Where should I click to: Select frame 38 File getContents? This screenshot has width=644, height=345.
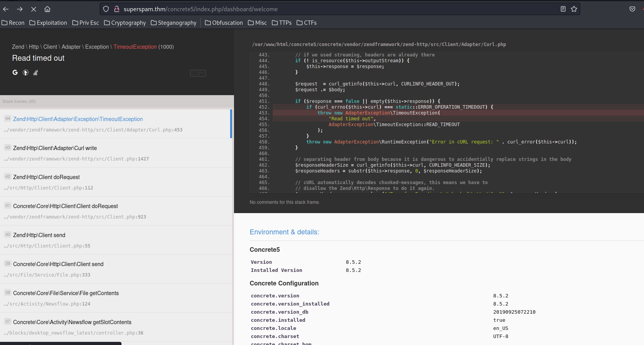tap(116, 298)
